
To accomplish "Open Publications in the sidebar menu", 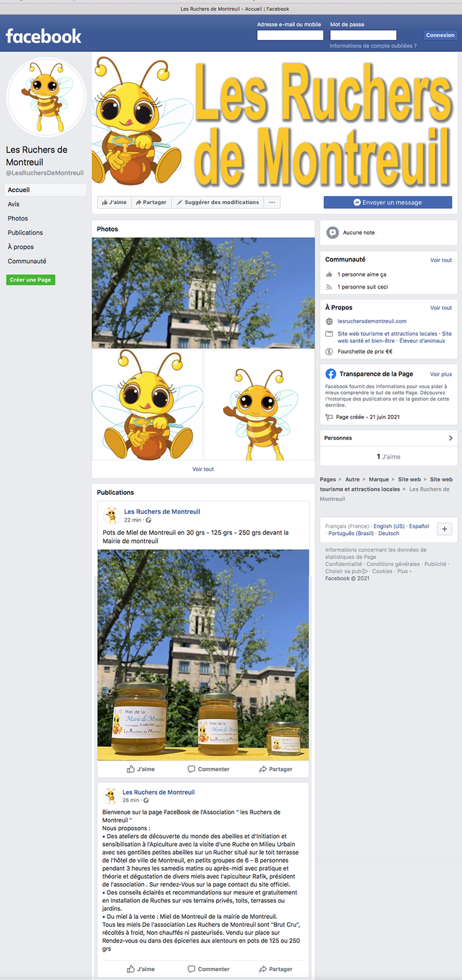I will coord(25,233).
